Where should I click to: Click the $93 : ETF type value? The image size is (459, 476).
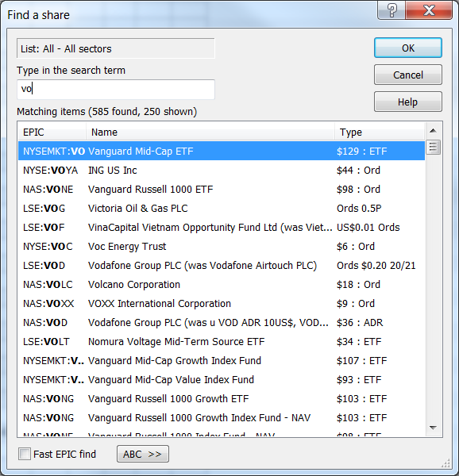(359, 380)
